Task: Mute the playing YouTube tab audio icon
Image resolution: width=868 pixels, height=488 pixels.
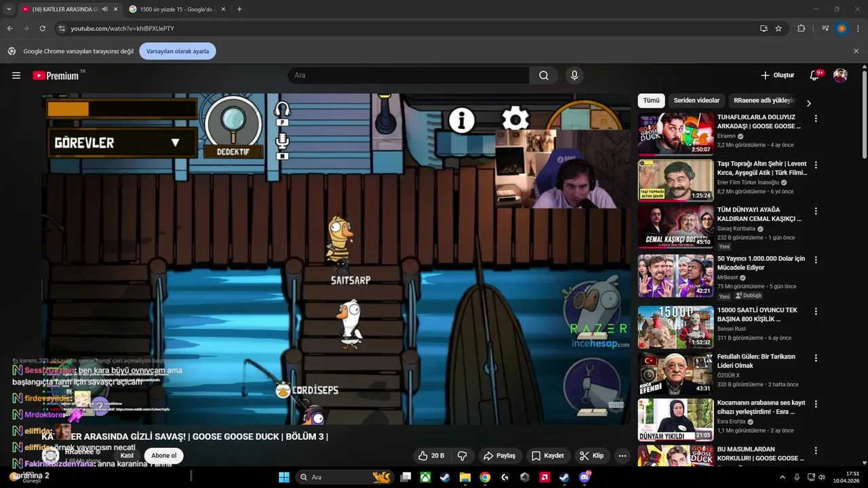Action: click(x=104, y=9)
